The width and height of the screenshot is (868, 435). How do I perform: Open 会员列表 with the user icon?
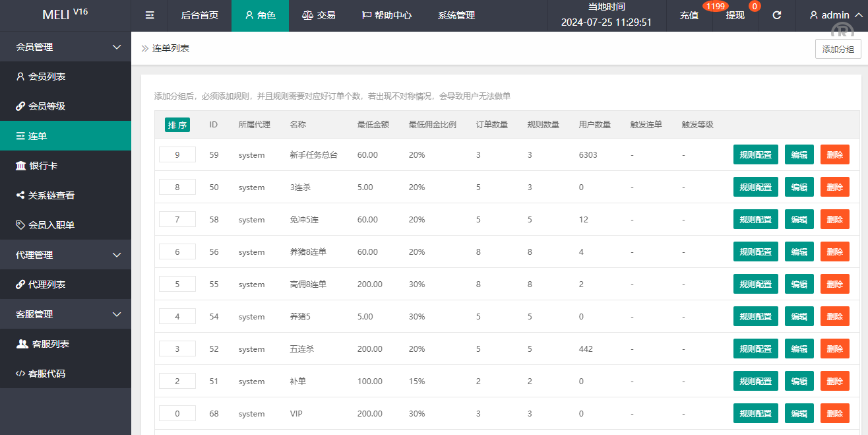tap(41, 77)
